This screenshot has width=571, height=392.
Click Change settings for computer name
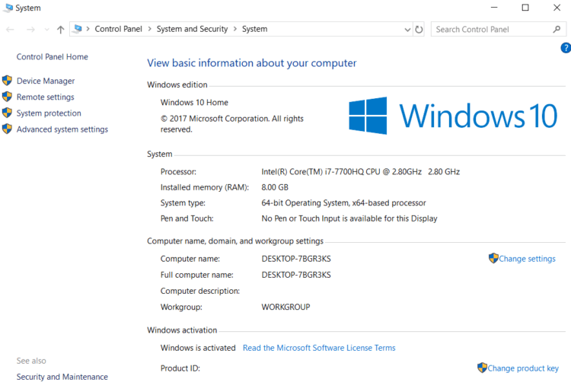coord(527,259)
